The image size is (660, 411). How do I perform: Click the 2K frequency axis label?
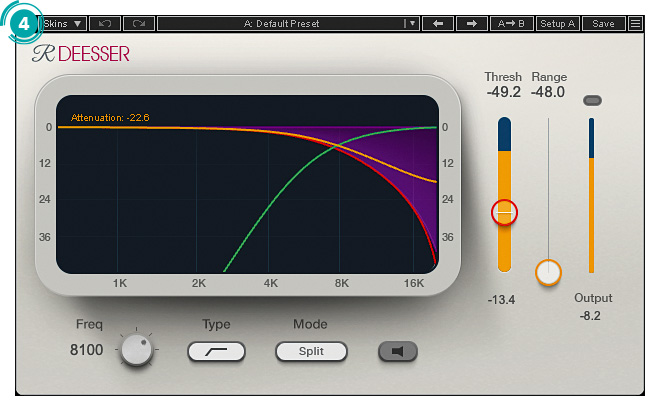click(199, 283)
